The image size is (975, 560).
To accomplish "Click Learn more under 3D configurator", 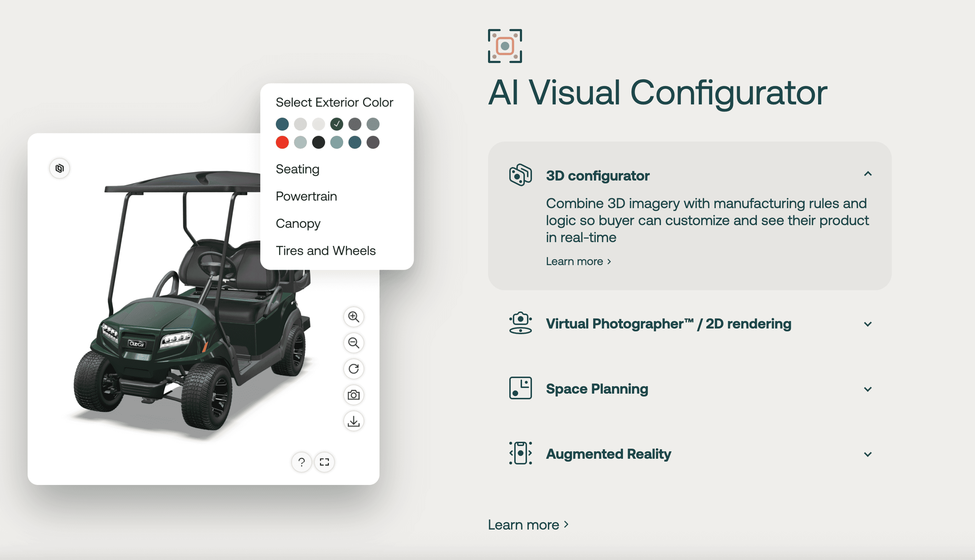I will click(x=578, y=262).
